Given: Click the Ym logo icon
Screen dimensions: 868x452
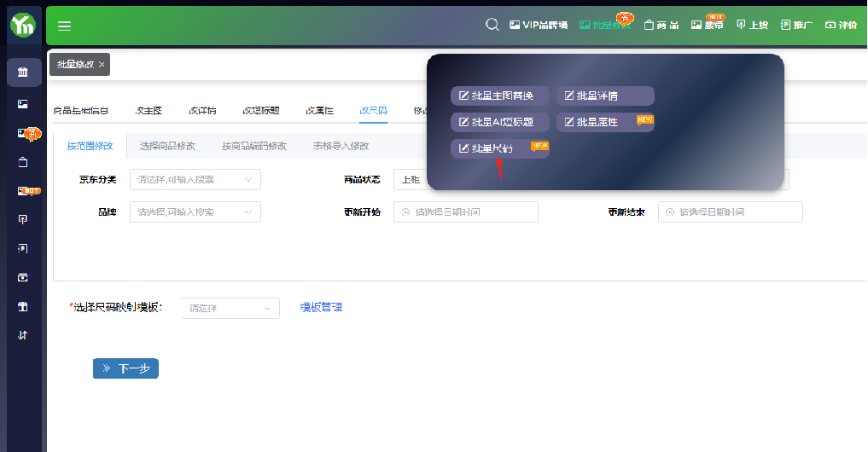Looking at the screenshot, I should 23,26.
